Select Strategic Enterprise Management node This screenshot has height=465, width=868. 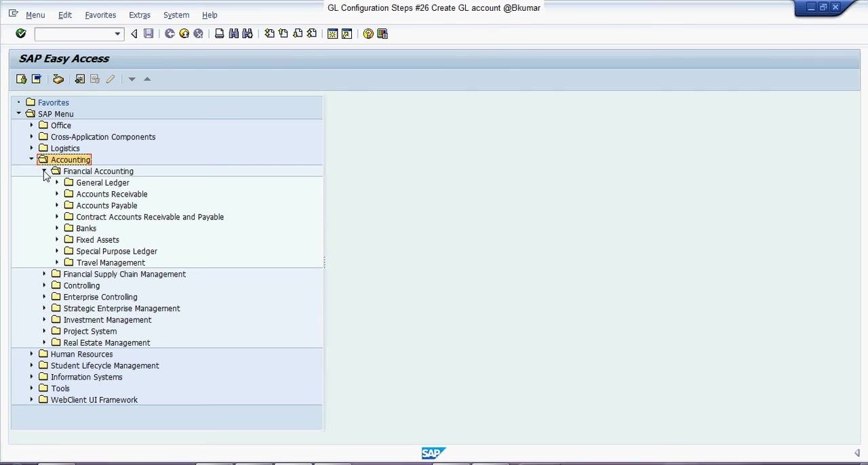122,308
